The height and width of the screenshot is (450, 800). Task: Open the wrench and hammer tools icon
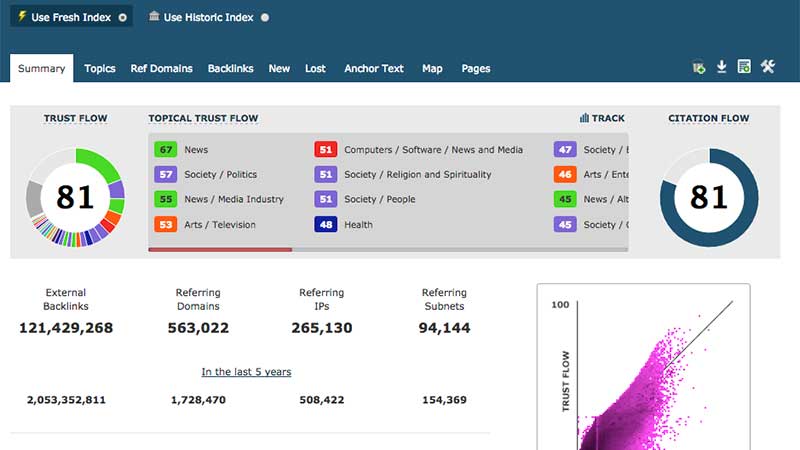click(x=768, y=68)
